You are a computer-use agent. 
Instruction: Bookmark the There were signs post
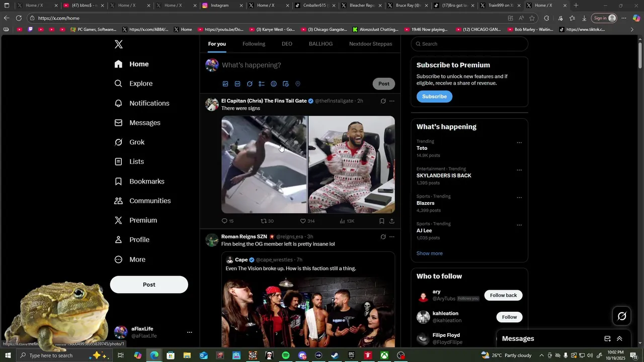point(382,221)
